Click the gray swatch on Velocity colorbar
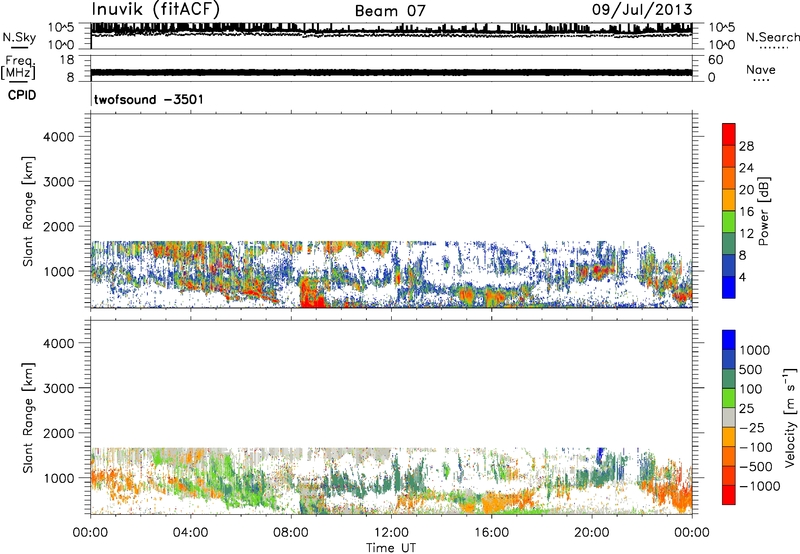Viewport: 800px width, 554px height. [729, 417]
